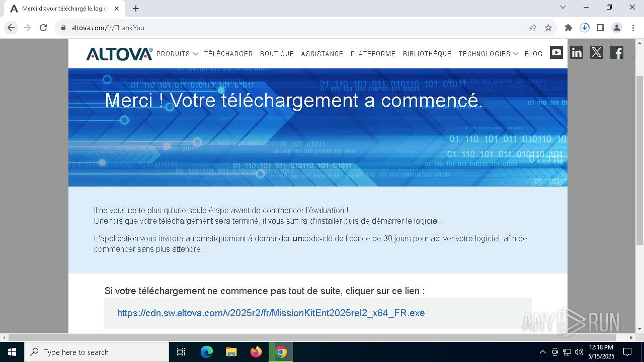644x362 pixels.
Task: View site information lock icon
Action: (x=63, y=28)
